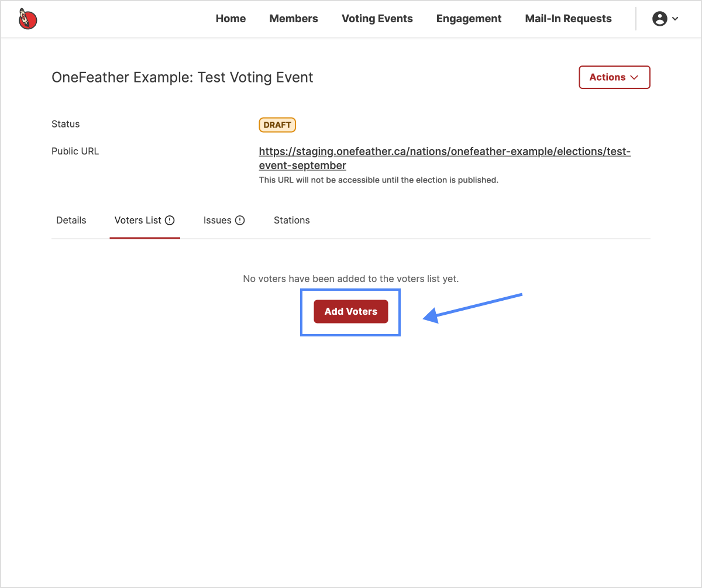The image size is (702, 588).
Task: Click the warning icon beside Issues
Action: tap(240, 221)
